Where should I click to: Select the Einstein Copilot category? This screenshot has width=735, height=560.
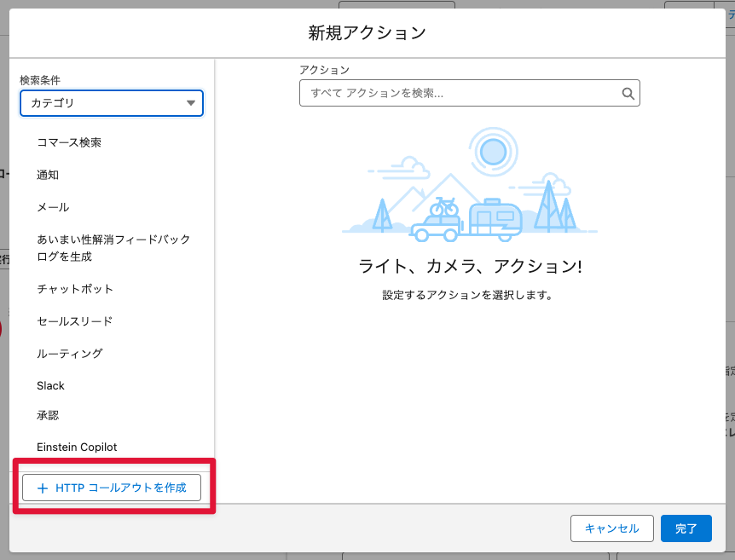click(x=77, y=447)
